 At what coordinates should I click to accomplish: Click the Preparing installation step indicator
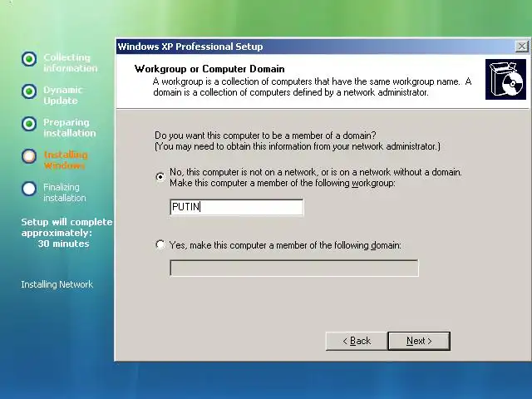(x=29, y=124)
